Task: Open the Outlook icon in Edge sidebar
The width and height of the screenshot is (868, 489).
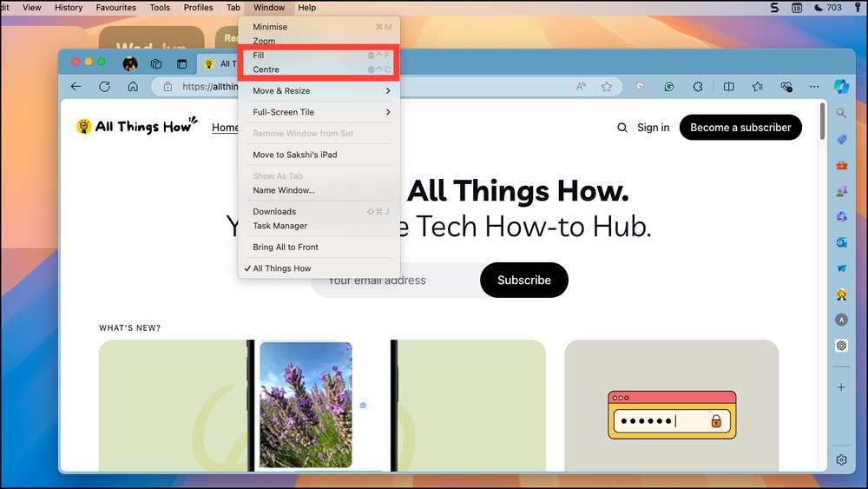Action: point(841,242)
